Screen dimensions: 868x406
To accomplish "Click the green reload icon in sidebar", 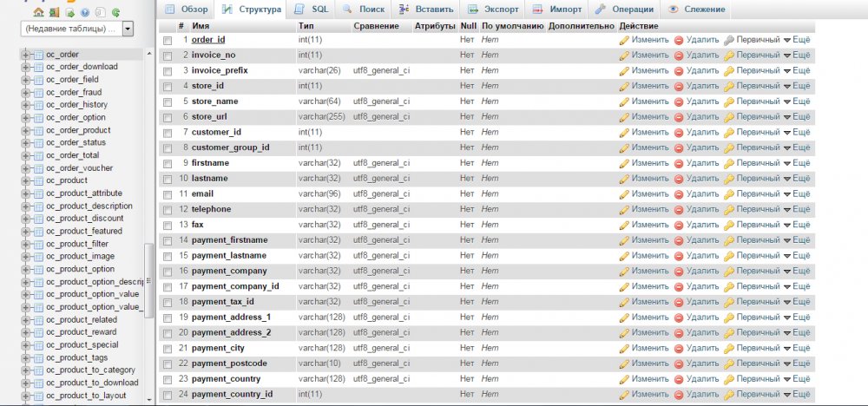I will (115, 12).
